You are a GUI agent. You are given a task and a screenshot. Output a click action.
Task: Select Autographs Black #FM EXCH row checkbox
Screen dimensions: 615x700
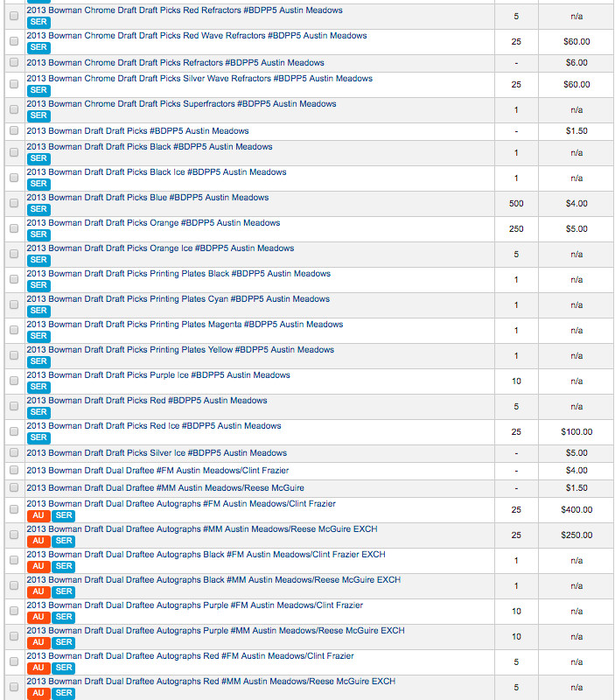(x=14, y=560)
